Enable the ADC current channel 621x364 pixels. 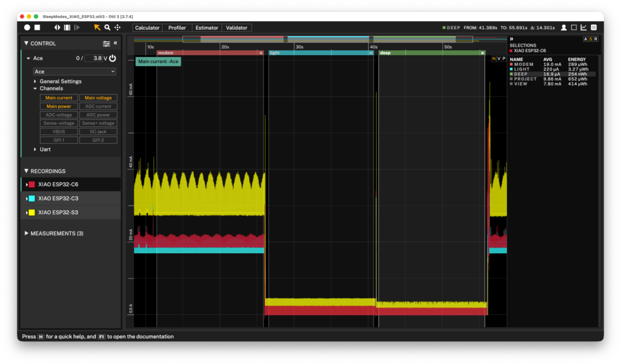[x=98, y=106]
